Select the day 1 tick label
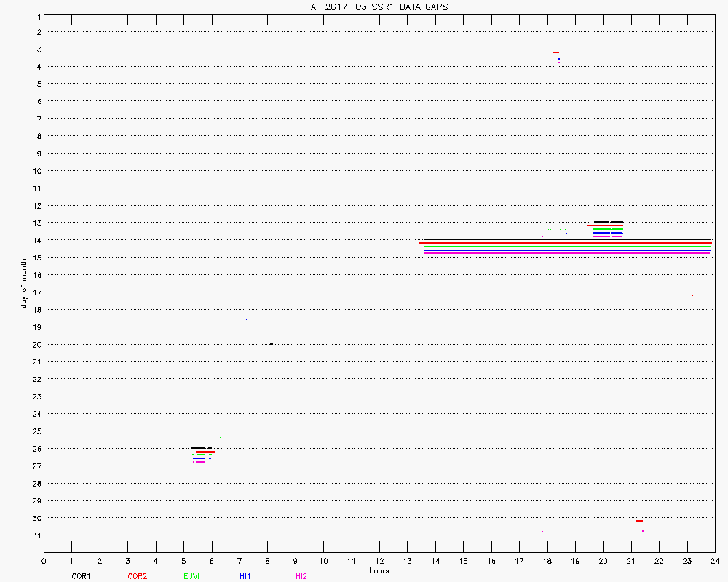 (x=38, y=15)
